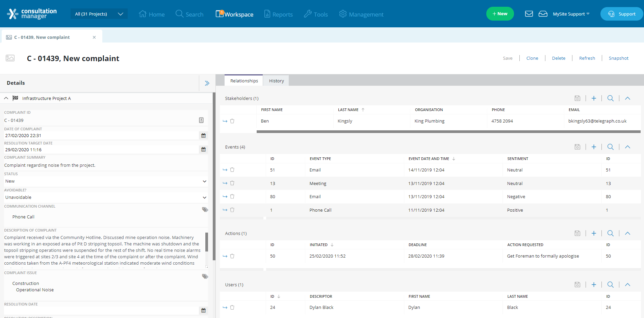Open calendar for Resolution Target Date

(x=203, y=149)
